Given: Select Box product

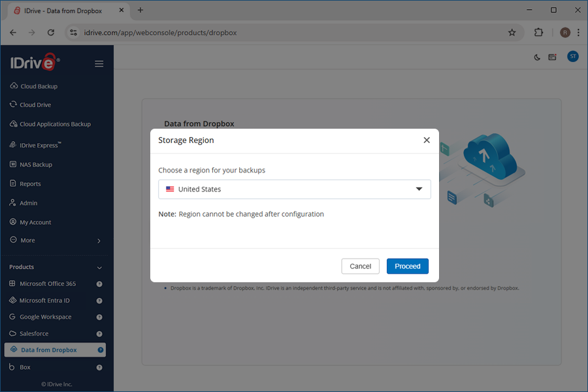Looking at the screenshot, I should pyautogui.click(x=20, y=367).
